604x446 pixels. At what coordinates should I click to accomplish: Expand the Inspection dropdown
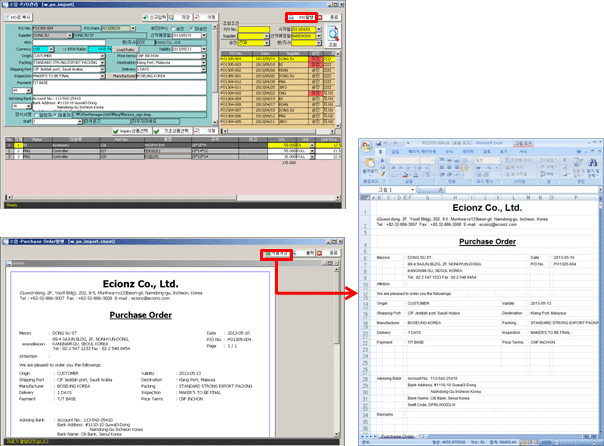[102, 76]
